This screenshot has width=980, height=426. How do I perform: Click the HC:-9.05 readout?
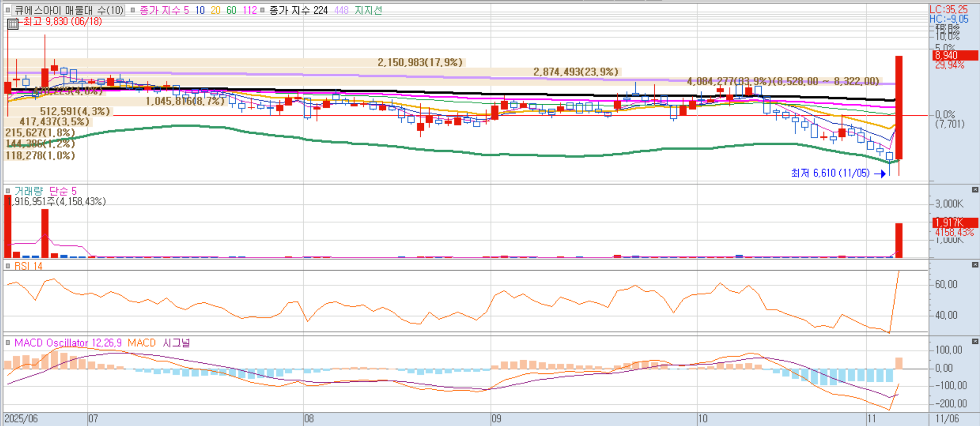pyautogui.click(x=948, y=19)
